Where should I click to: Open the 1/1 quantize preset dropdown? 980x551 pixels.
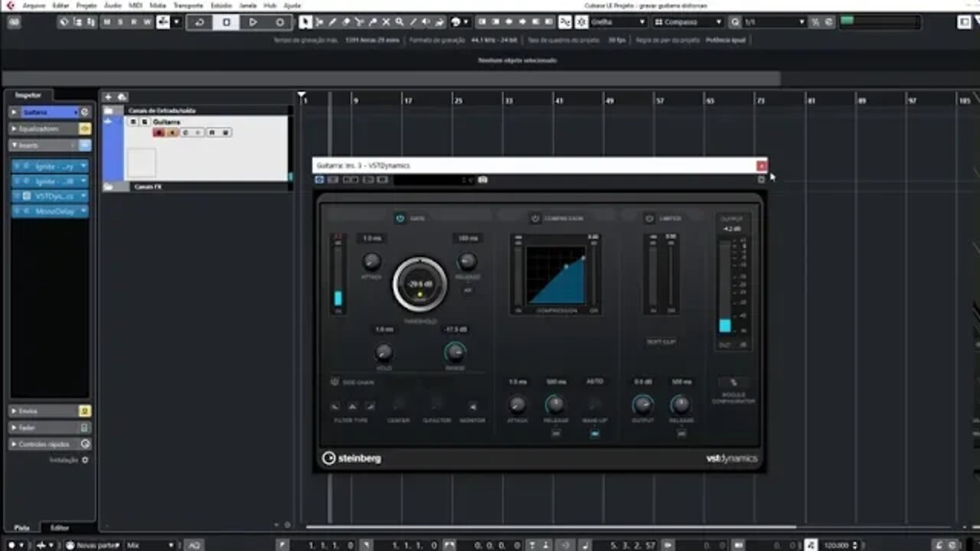[x=774, y=22]
